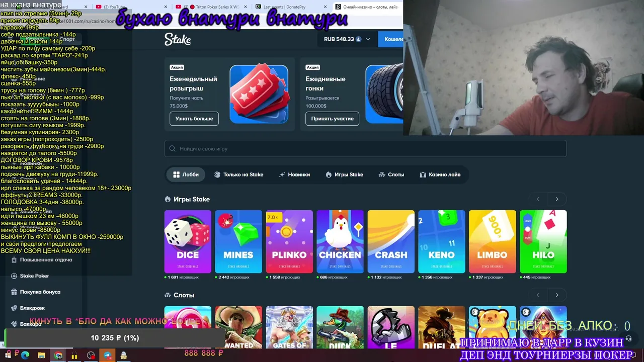The image size is (644, 362).
Task: Click the Узнать больше button
Action: coord(194,119)
